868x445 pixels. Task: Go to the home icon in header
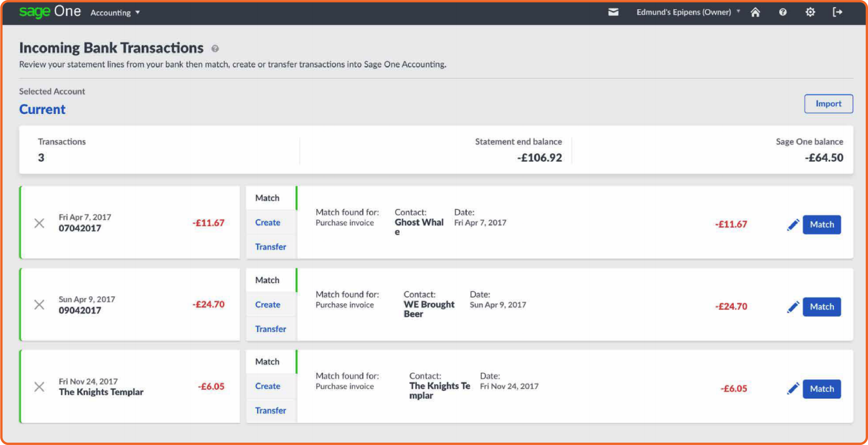(x=755, y=12)
